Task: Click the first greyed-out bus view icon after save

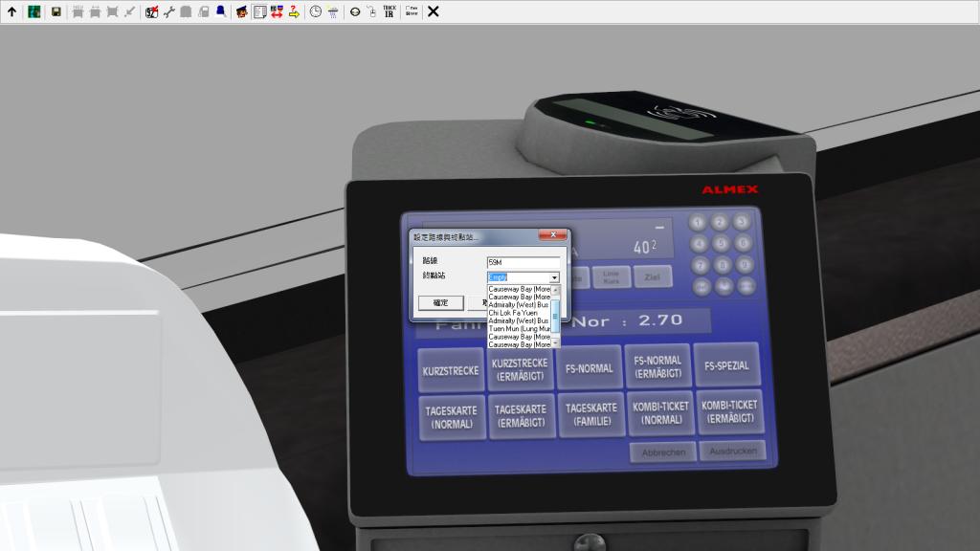Action: (x=78, y=11)
